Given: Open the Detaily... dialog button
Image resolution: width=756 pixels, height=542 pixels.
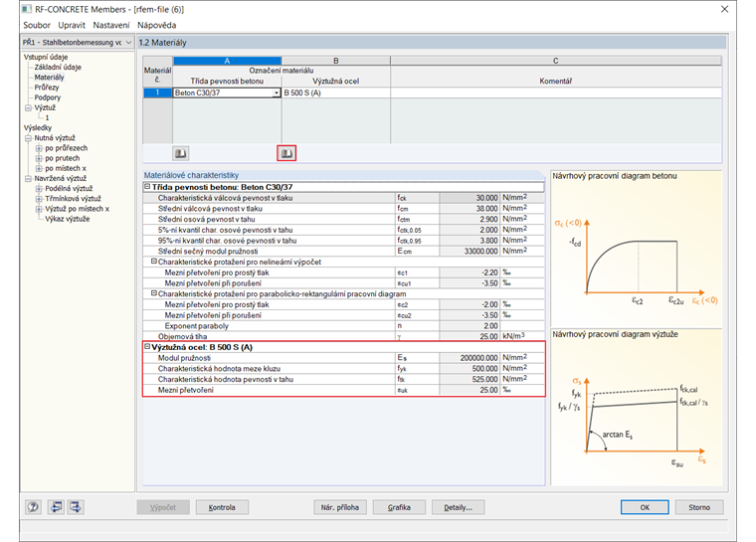Looking at the screenshot, I should [x=458, y=507].
